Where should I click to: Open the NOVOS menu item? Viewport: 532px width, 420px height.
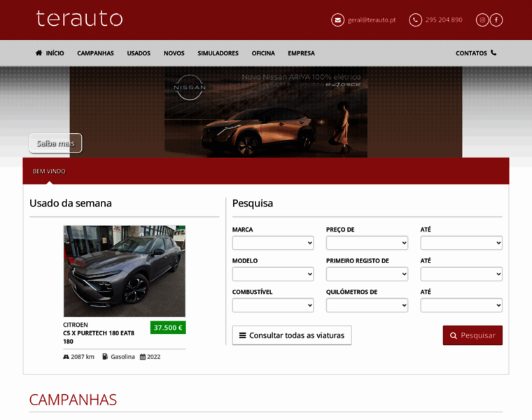click(174, 53)
